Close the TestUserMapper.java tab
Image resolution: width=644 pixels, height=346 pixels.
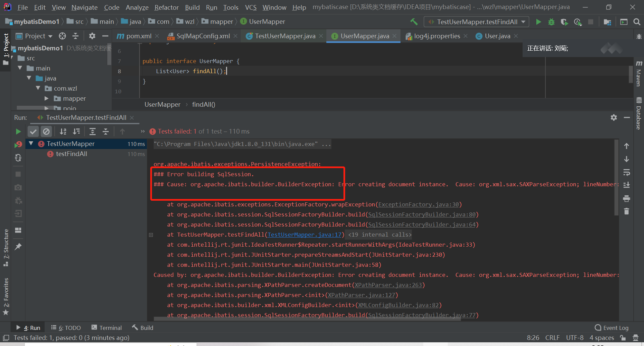click(x=321, y=36)
